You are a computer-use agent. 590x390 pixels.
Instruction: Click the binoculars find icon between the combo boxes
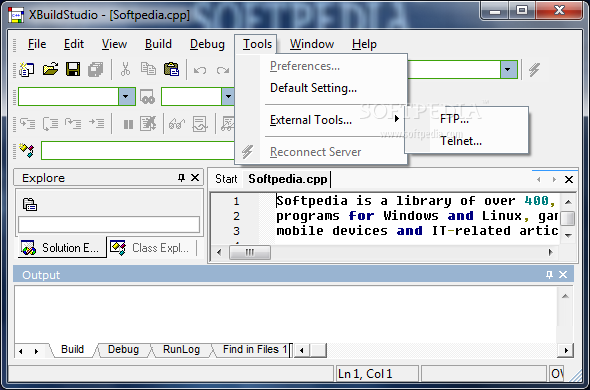[147, 97]
